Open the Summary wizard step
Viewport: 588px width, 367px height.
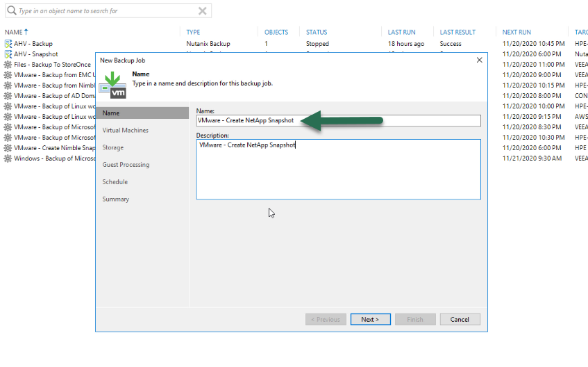pyautogui.click(x=115, y=199)
